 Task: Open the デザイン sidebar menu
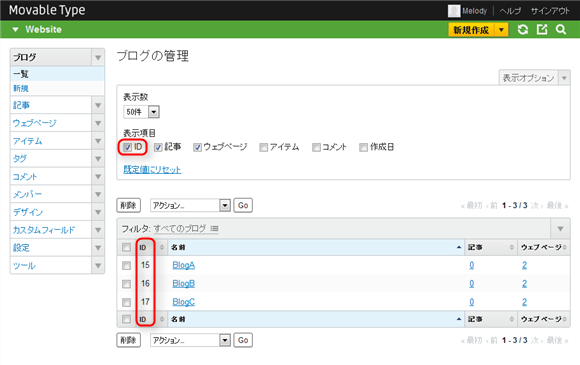click(28, 212)
